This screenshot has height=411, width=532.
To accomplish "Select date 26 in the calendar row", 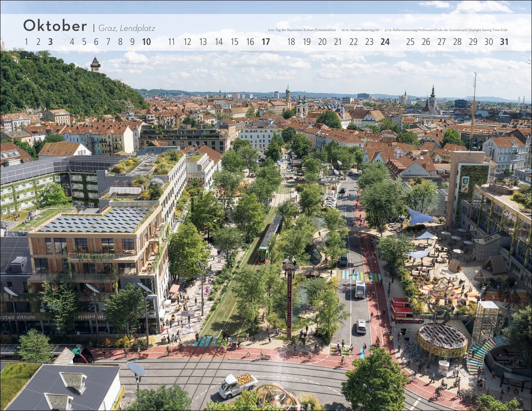I will pos(426,42).
